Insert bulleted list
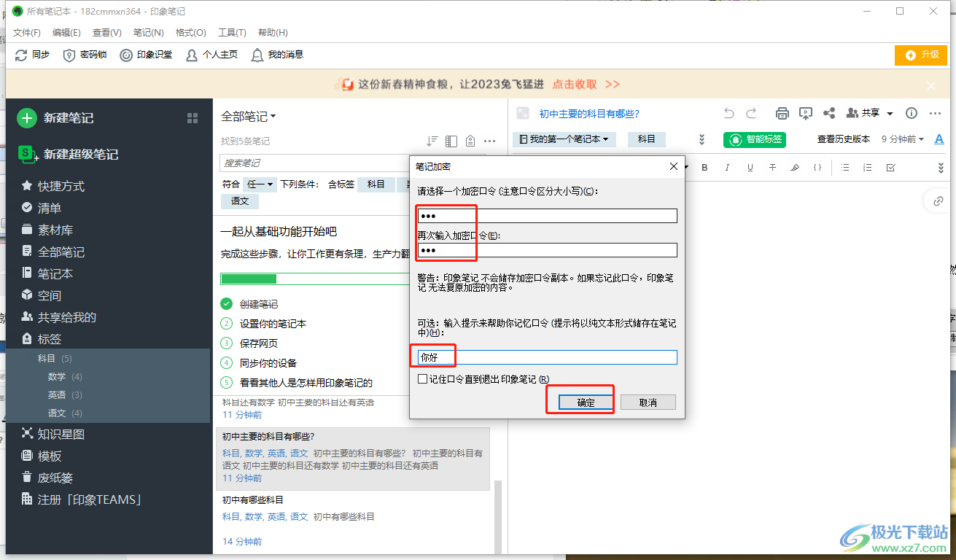 pos(845,168)
